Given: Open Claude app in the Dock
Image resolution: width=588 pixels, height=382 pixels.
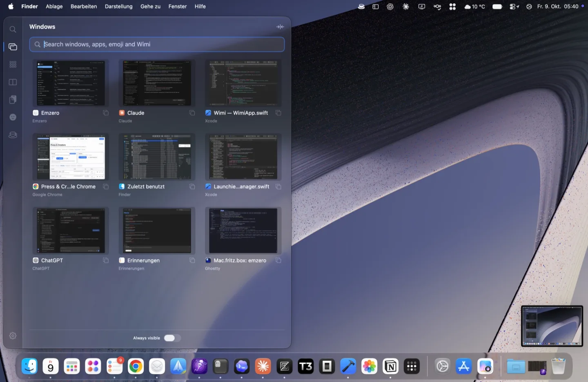Looking at the screenshot, I should coord(263,366).
